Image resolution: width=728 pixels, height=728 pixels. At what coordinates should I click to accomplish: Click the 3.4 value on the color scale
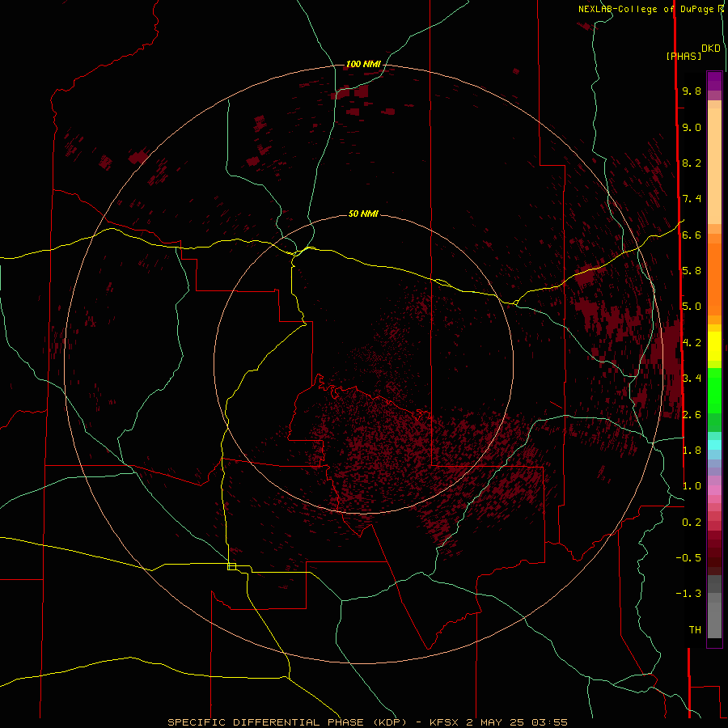click(x=692, y=379)
